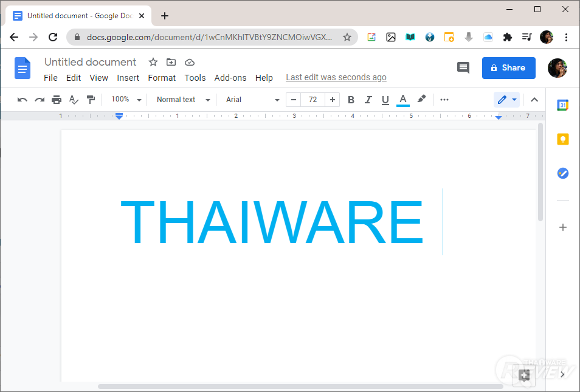Open the Normal text style dropdown

(x=183, y=100)
